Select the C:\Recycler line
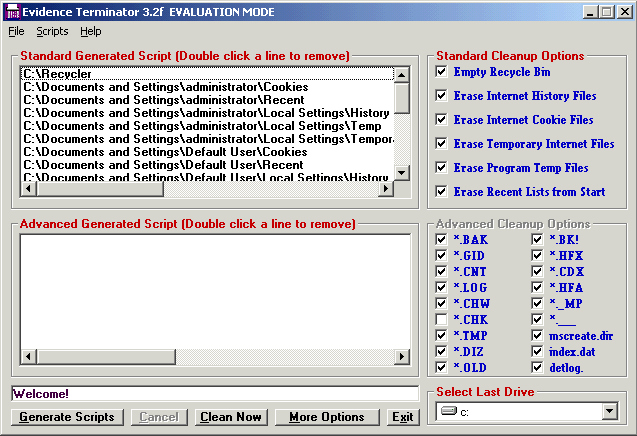637x436 pixels. click(207, 74)
